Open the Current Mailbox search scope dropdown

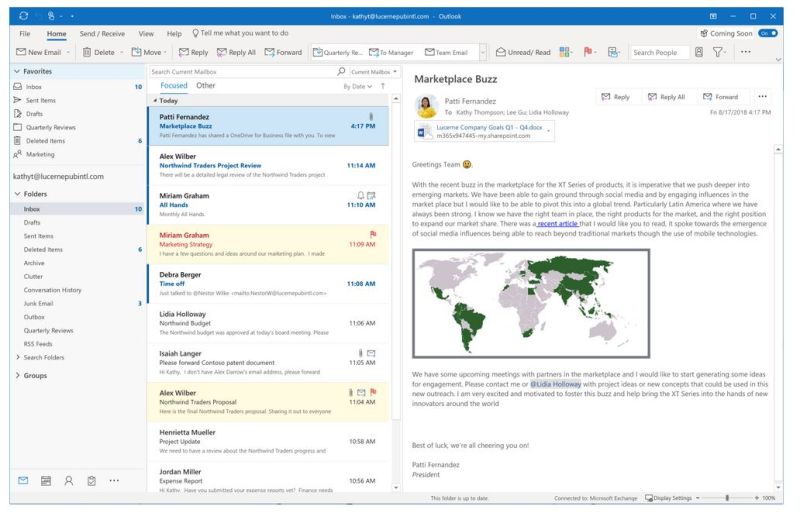tap(375, 72)
